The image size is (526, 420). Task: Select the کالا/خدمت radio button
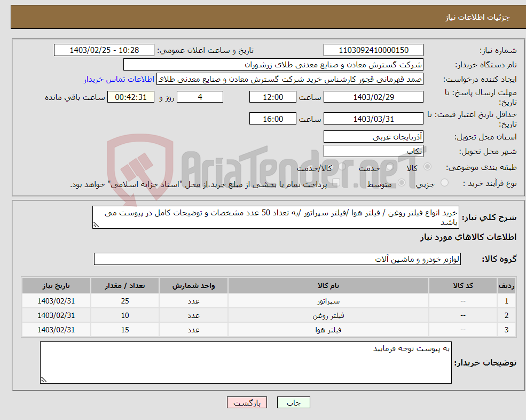[342, 167]
